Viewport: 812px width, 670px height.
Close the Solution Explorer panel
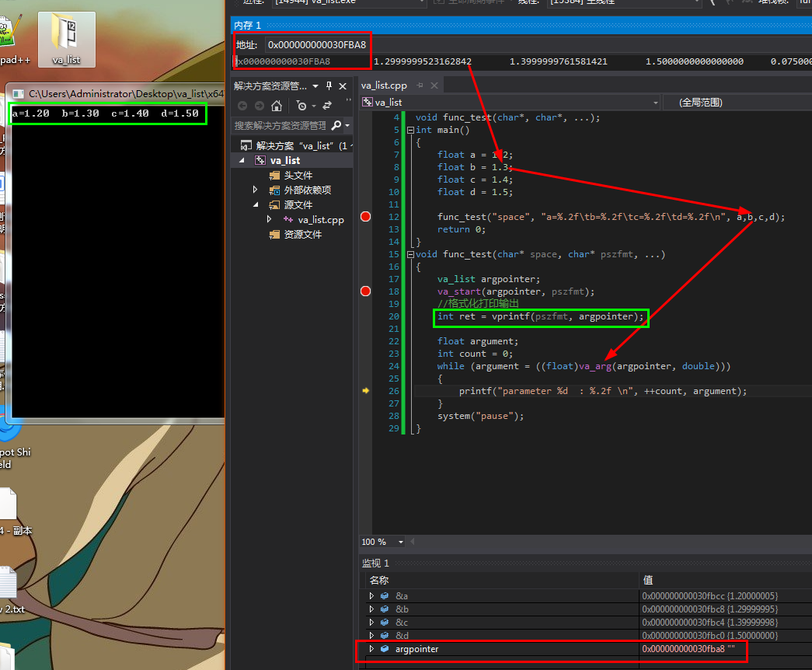[x=343, y=86]
